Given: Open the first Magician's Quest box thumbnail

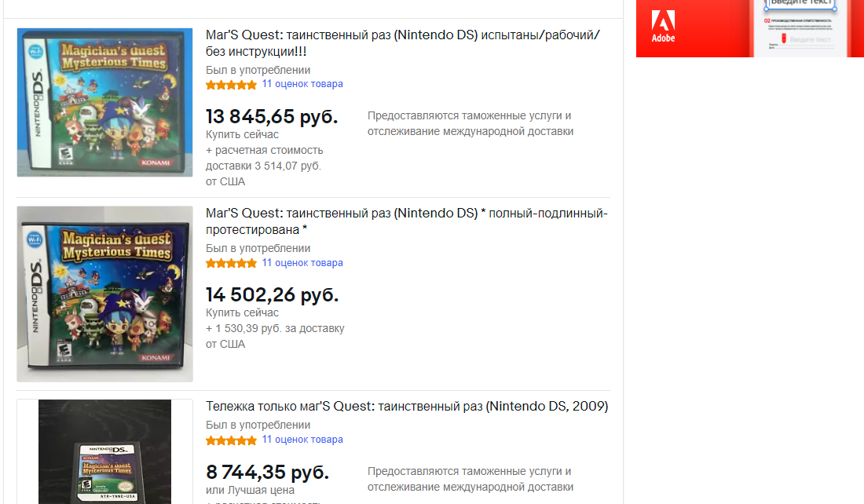Looking at the screenshot, I should point(105,103).
